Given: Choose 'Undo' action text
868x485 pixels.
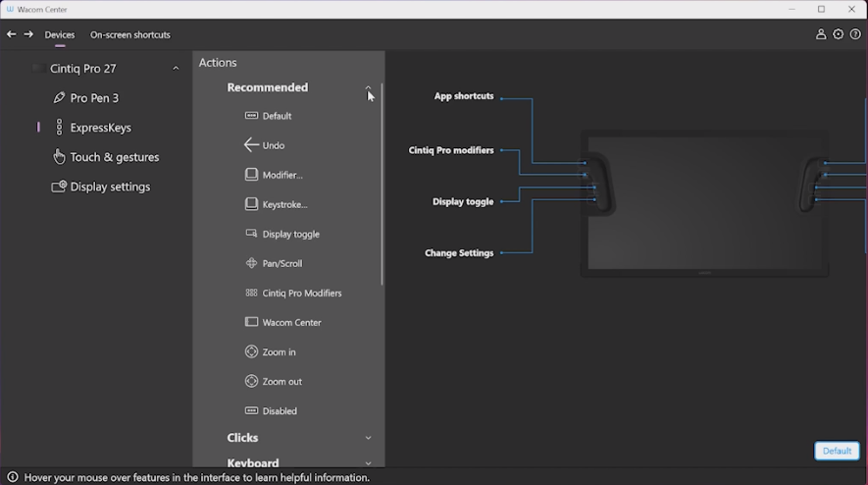Looking at the screenshot, I should point(274,145).
